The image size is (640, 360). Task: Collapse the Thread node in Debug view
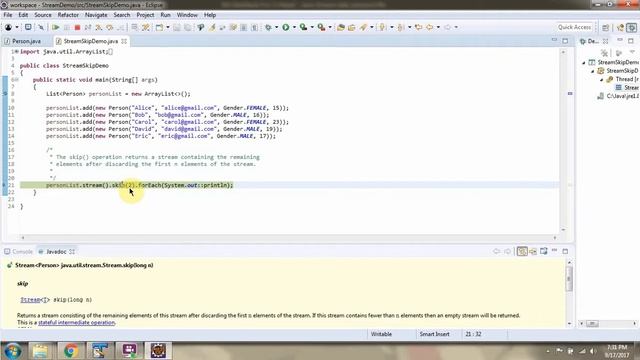(x=602, y=79)
